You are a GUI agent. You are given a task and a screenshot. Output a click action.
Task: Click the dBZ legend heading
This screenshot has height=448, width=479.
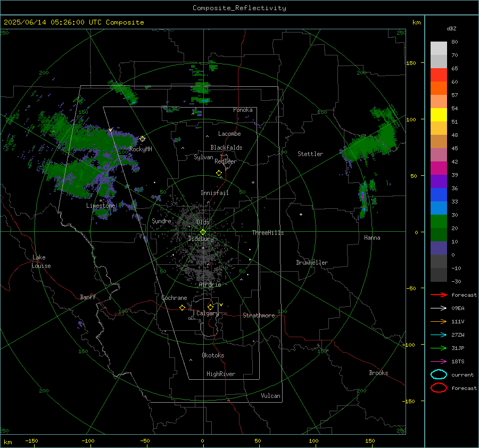[x=451, y=29]
